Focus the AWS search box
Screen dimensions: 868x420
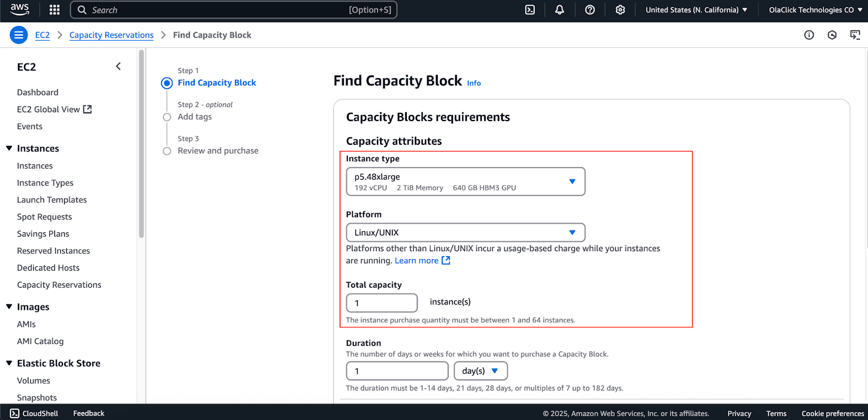tap(234, 10)
